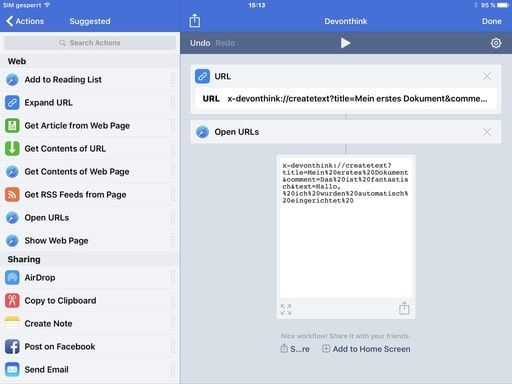
Task: Click the Open URLs icon in actions list
Action: (x=12, y=217)
